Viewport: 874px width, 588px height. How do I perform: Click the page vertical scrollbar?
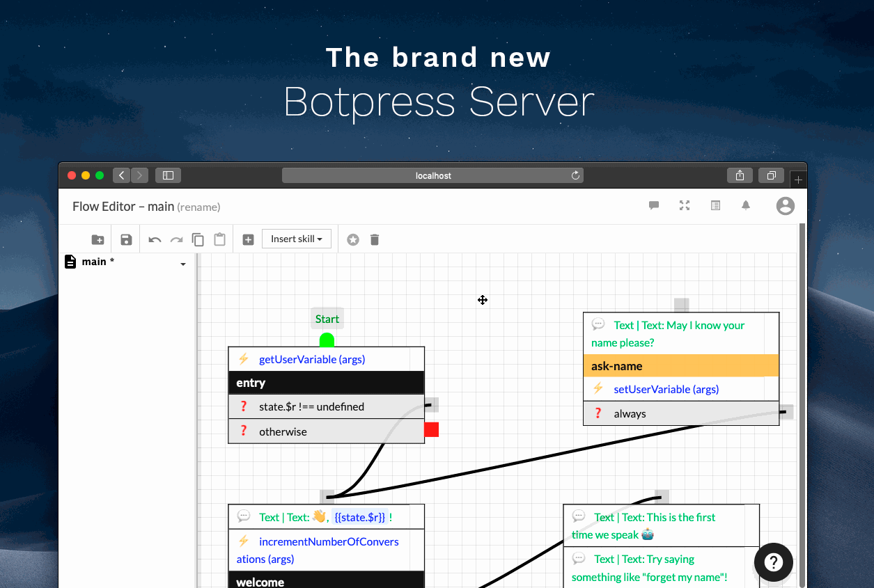[802, 406]
